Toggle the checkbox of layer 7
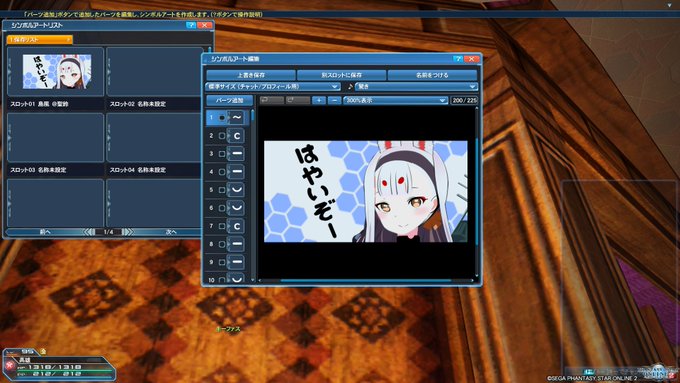680x383 pixels. click(x=222, y=226)
